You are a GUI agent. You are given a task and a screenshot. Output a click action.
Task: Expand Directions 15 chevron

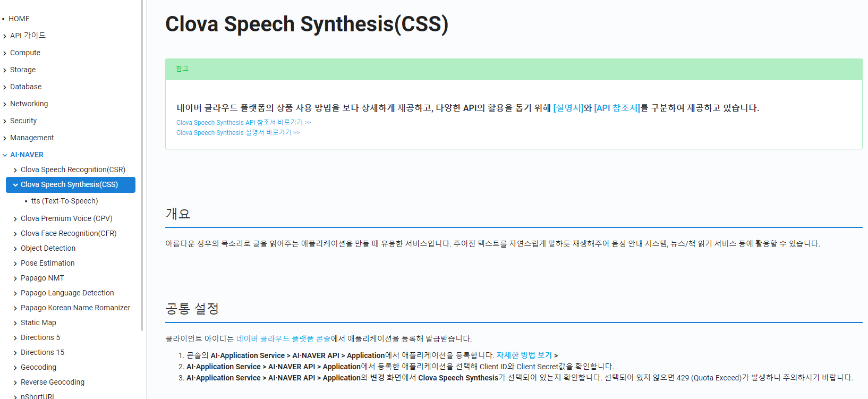(x=15, y=353)
